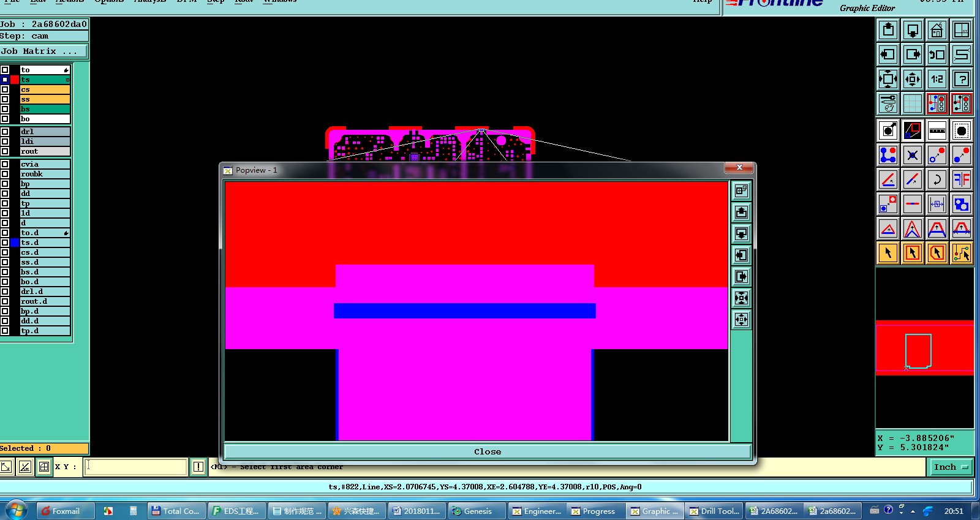Select the bo layer row

pyautogui.click(x=45, y=119)
